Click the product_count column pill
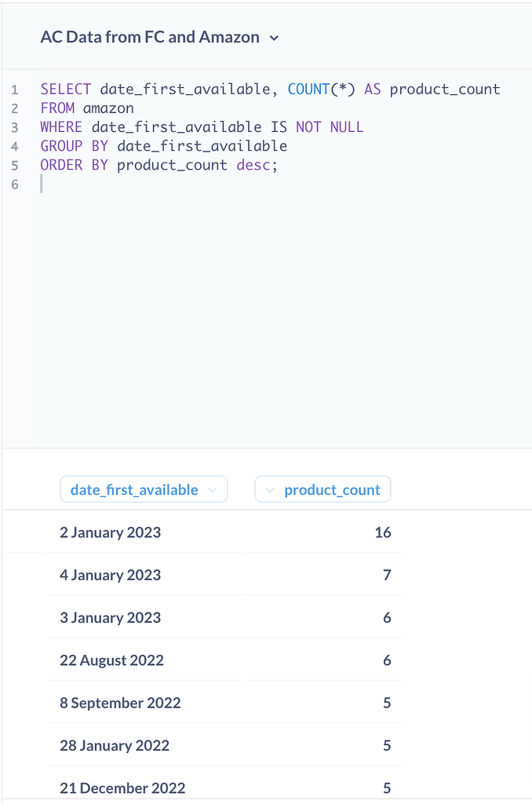 click(331, 489)
